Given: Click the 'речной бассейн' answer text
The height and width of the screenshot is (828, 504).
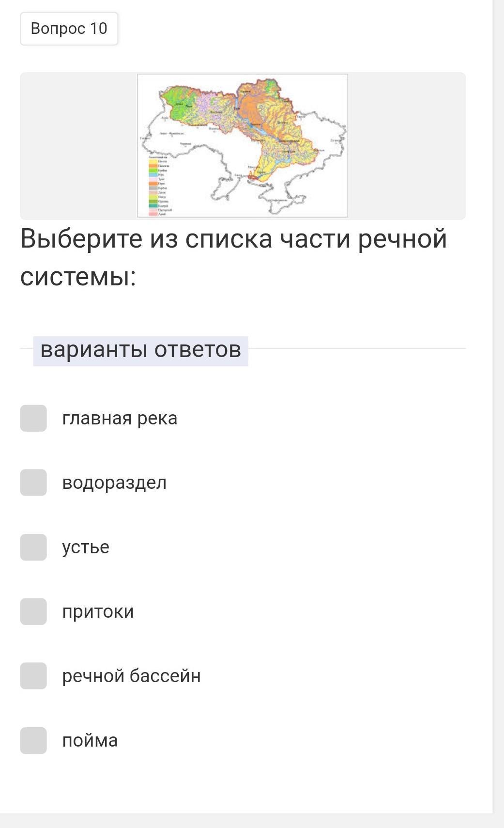Looking at the screenshot, I should [131, 676].
